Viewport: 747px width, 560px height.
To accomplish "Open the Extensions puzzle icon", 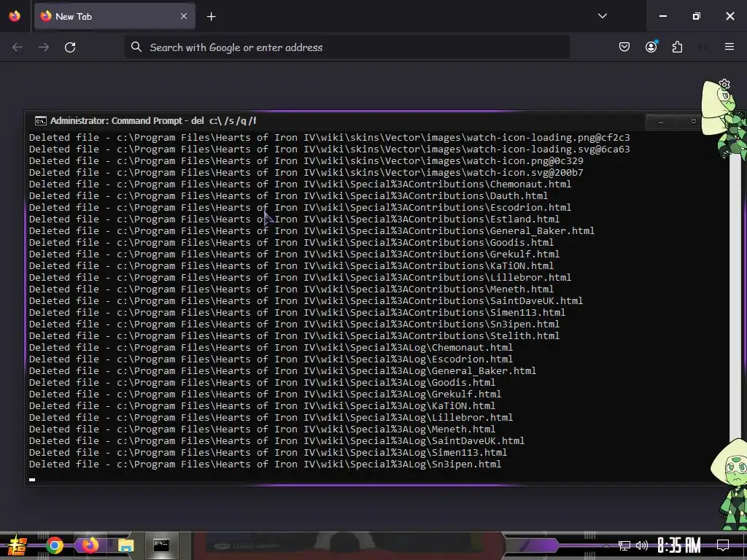I will (678, 47).
